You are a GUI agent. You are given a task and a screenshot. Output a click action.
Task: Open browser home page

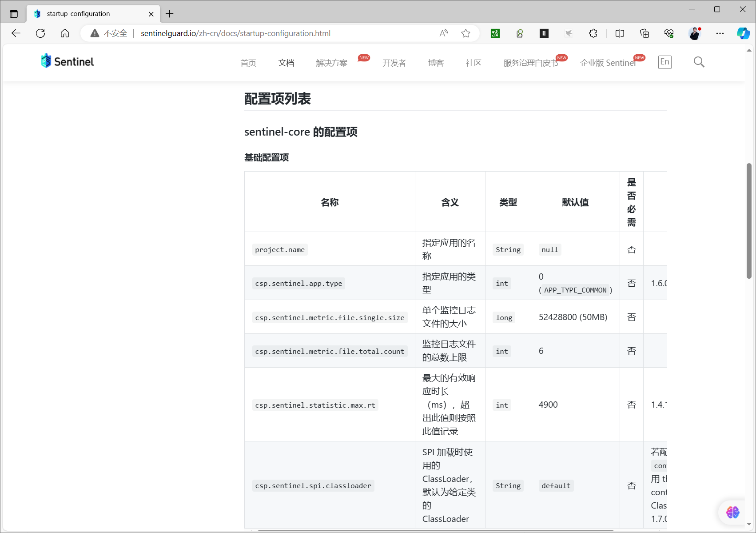pyautogui.click(x=65, y=33)
